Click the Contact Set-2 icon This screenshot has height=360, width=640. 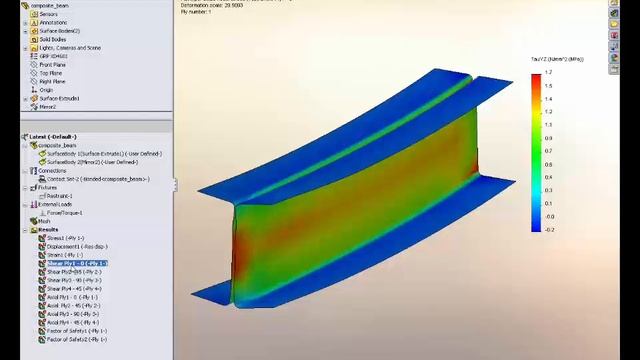(x=42, y=179)
